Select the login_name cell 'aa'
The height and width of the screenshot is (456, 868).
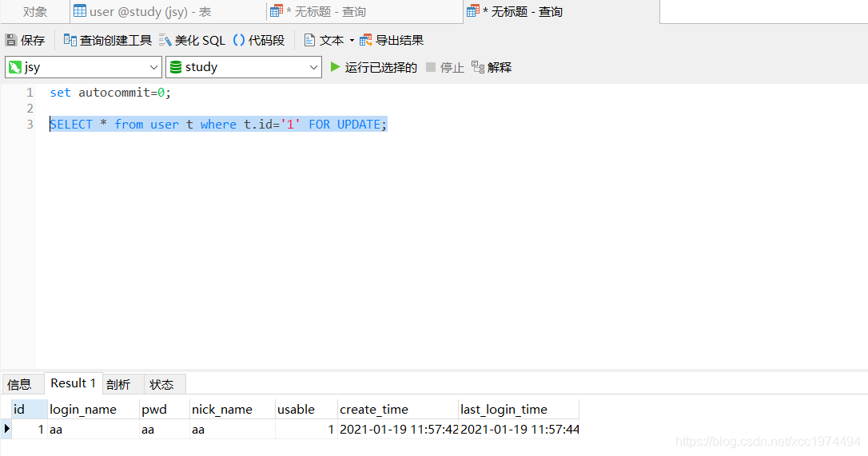[x=94, y=429]
